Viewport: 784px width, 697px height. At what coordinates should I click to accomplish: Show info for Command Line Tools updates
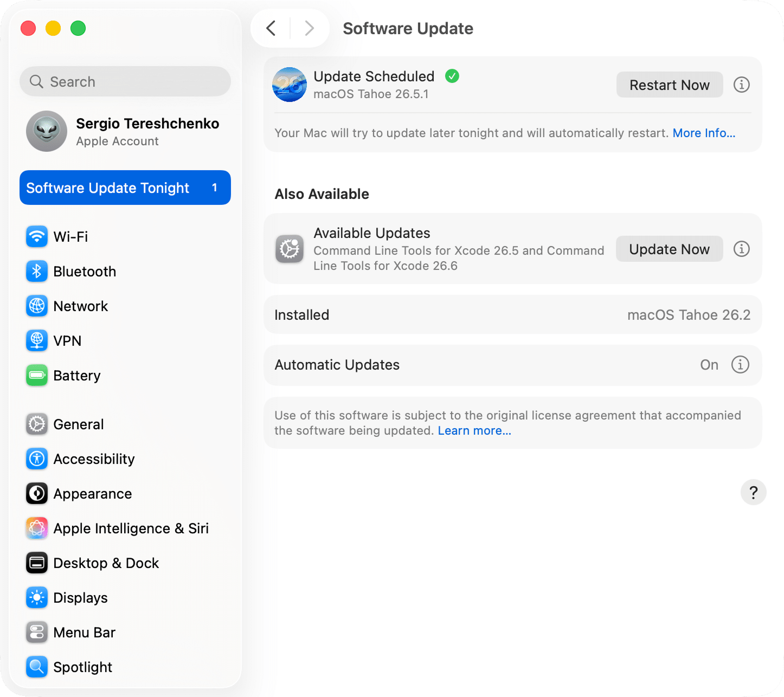coord(742,249)
